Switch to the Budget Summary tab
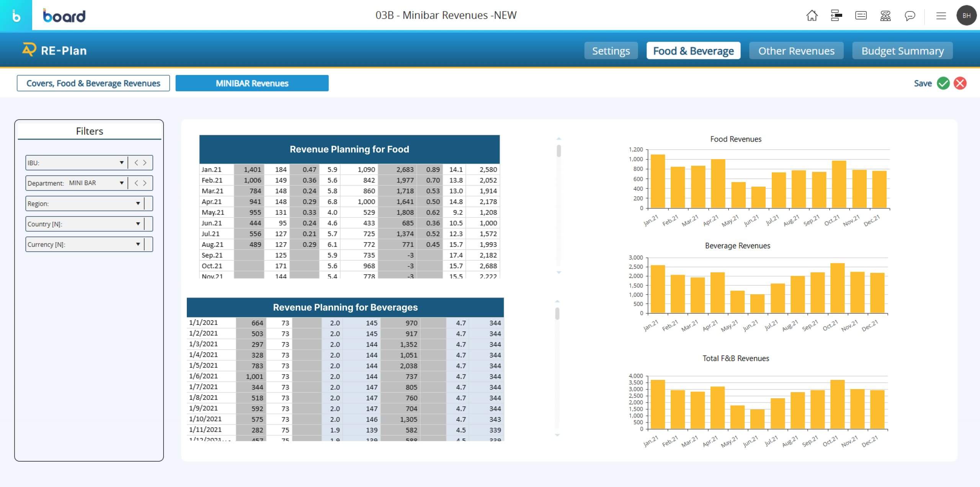This screenshot has height=487, width=980. (x=902, y=50)
